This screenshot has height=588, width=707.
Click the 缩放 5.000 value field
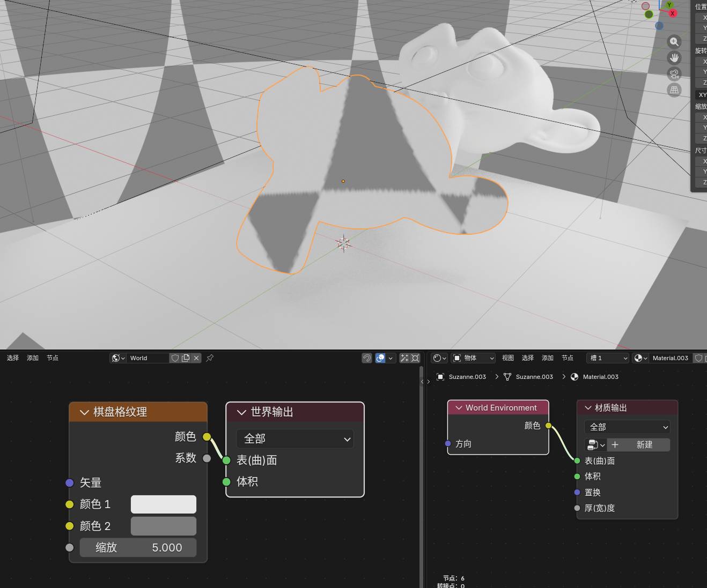coord(138,548)
